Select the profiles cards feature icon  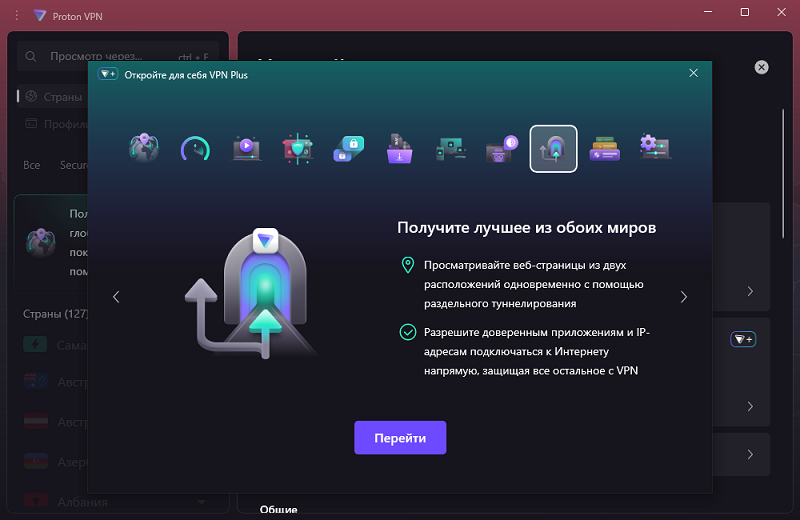pyautogui.click(x=604, y=149)
